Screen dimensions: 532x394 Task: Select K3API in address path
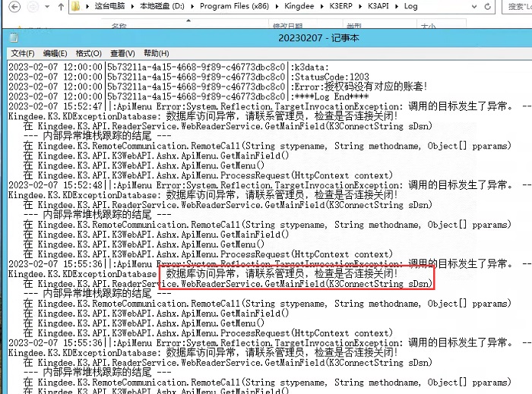coord(378,6)
